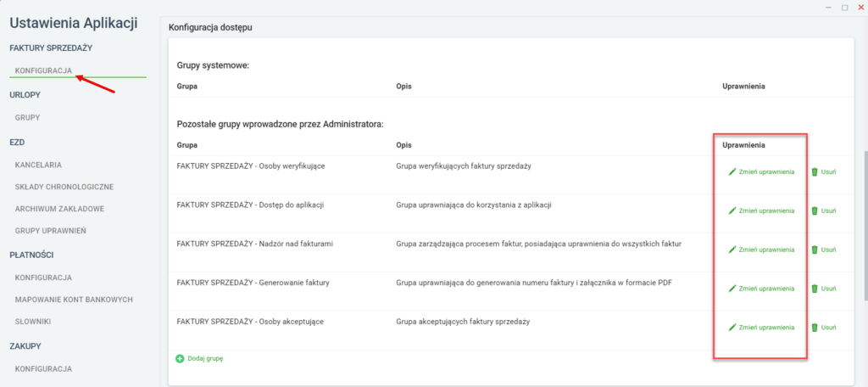Select Usun text for Dostęp do aplikacji row
Screen dimensions: 868x387
[828, 210]
